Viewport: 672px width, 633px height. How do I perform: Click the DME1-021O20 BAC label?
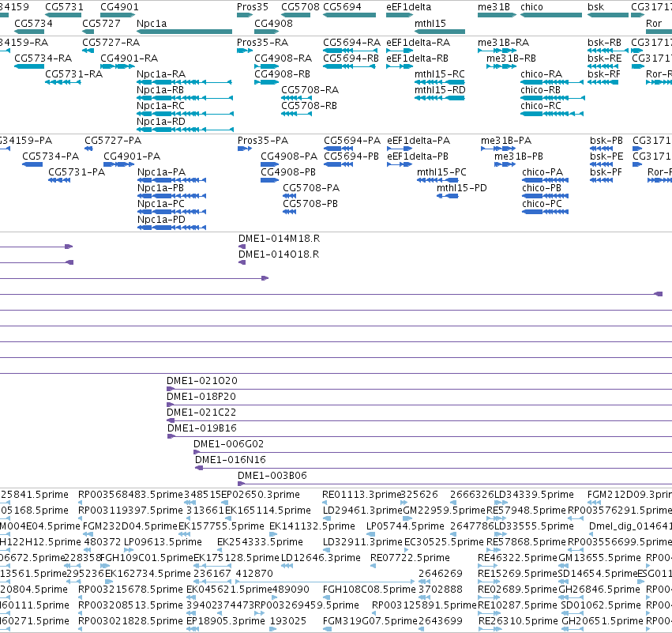[x=202, y=381]
